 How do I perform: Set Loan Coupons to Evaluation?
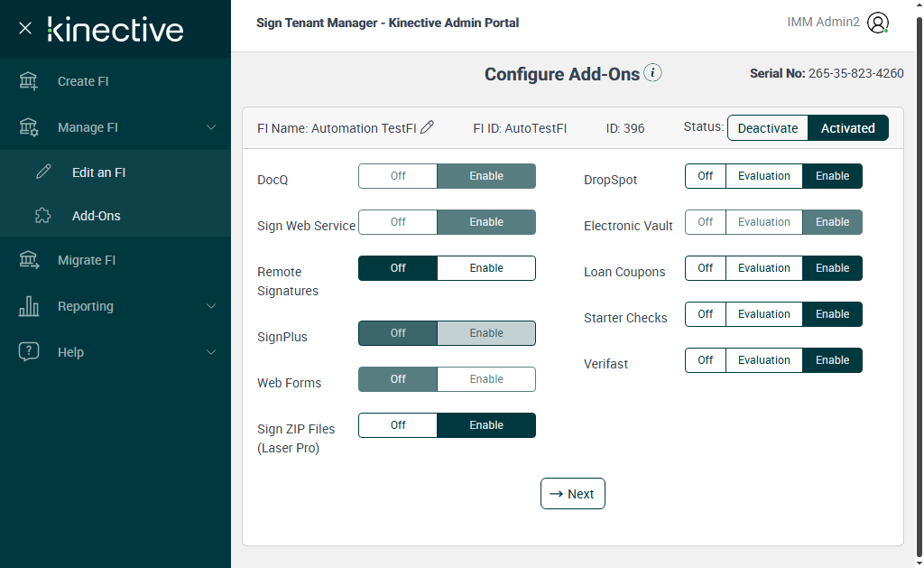(x=763, y=268)
